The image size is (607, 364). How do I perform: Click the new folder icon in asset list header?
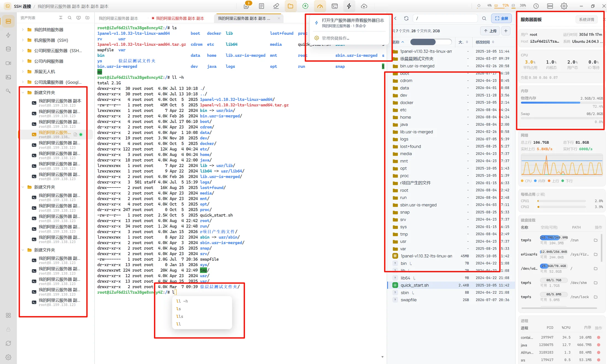pyautogui.click(x=87, y=18)
